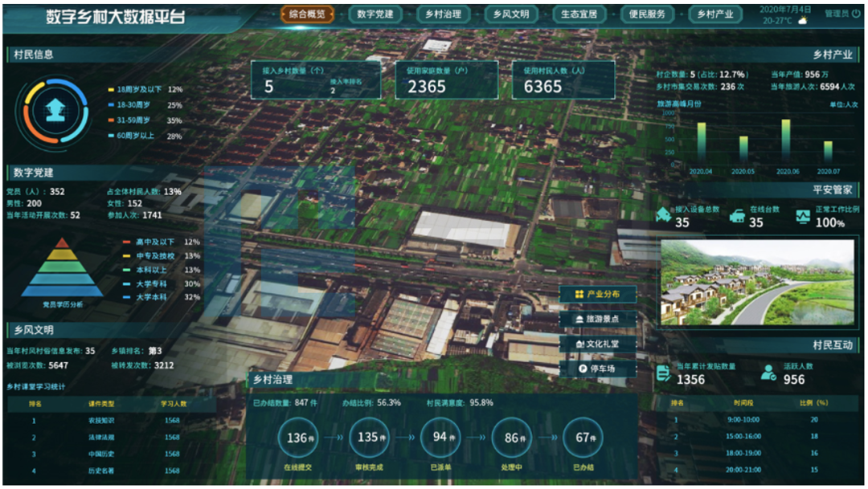This screenshot has width=868, height=489.
Task: Select the 乡村产业 navigation tab
Action: tap(714, 14)
